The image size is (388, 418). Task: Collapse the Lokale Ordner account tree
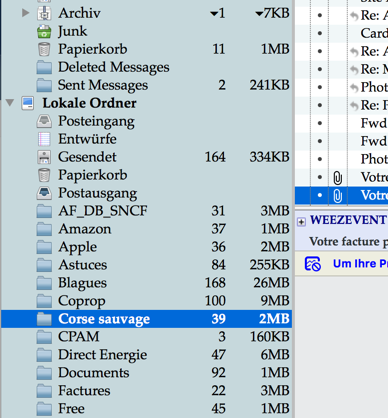pos(10,103)
